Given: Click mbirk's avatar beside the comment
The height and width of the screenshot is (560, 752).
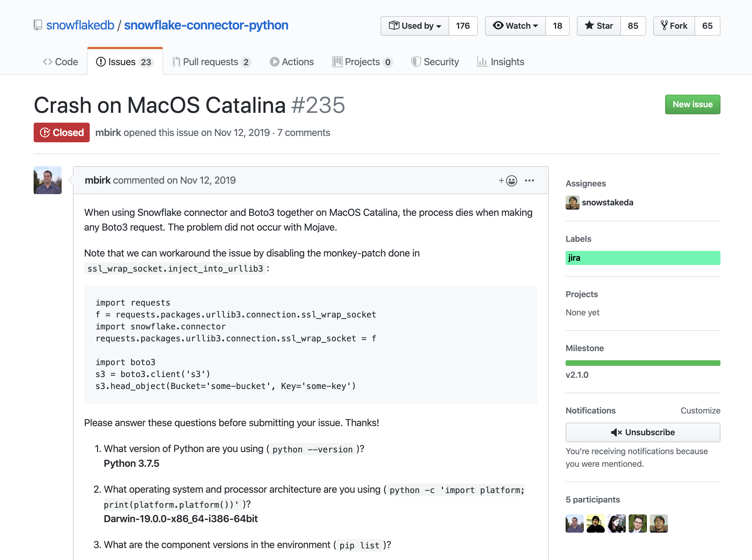Looking at the screenshot, I should [x=48, y=180].
